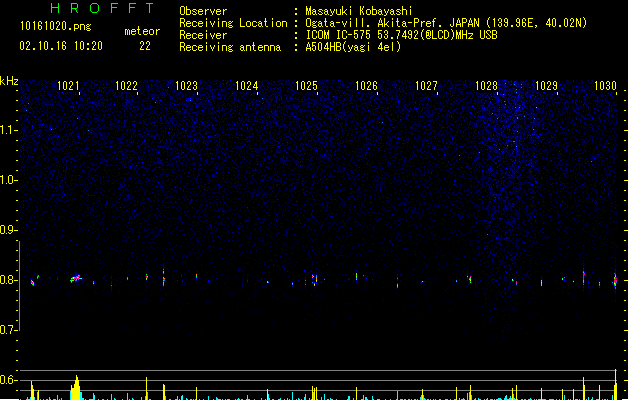Click the Observer label

[203, 11]
